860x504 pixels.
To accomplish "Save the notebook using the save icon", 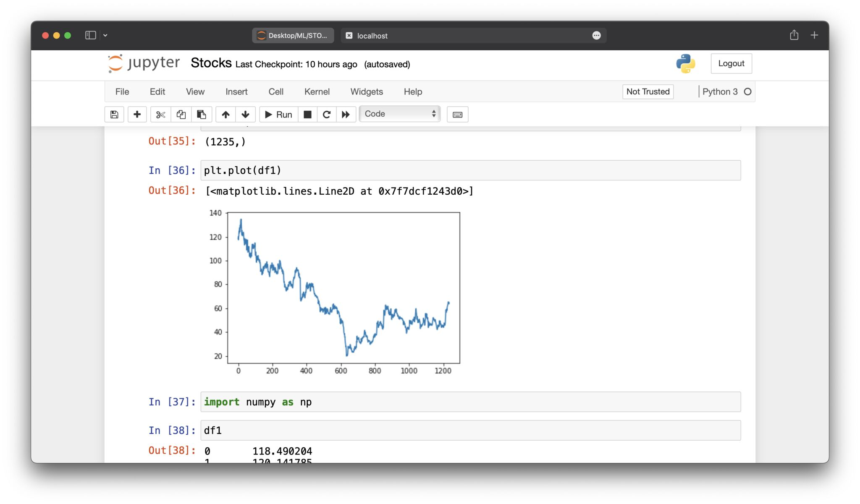I will pos(114,114).
